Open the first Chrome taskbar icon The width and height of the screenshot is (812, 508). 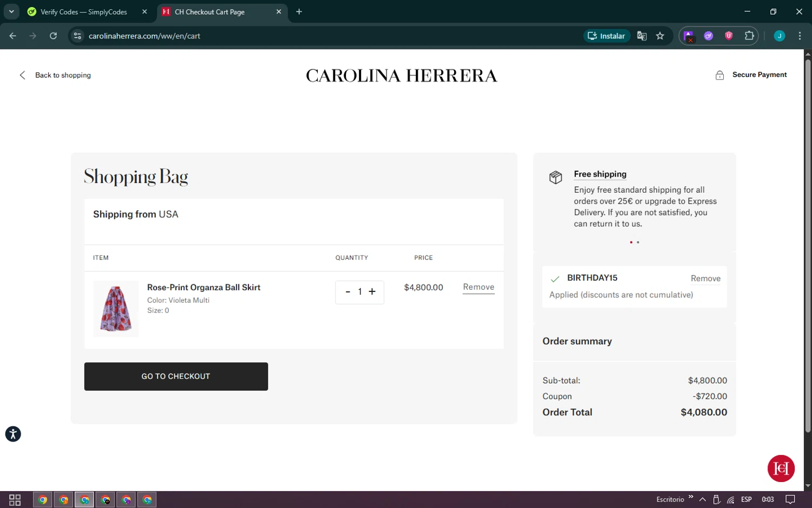(43, 499)
